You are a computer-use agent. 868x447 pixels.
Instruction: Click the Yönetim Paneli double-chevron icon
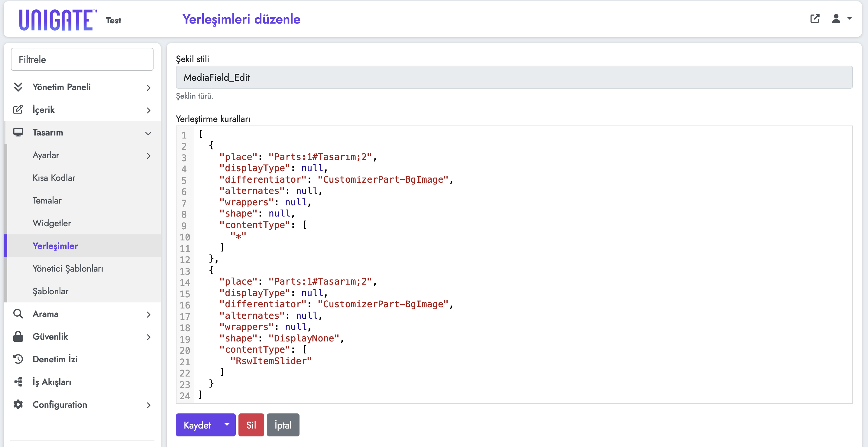coord(18,87)
